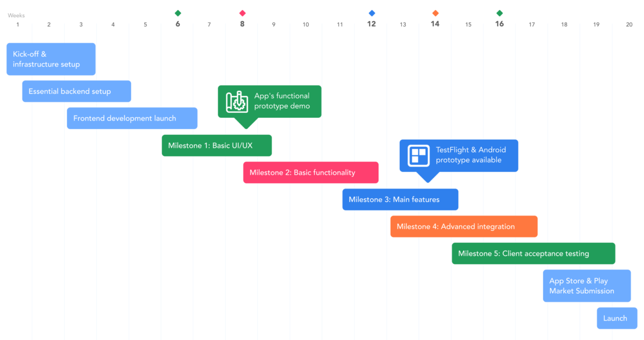Click the Essential backend setup task bar
644x340 pixels.
(x=76, y=91)
